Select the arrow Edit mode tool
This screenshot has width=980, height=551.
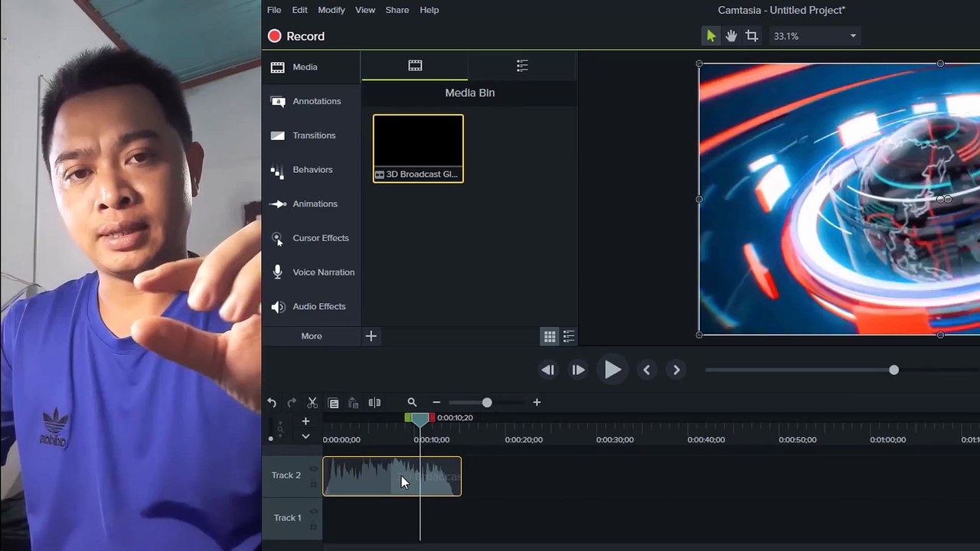(x=711, y=36)
